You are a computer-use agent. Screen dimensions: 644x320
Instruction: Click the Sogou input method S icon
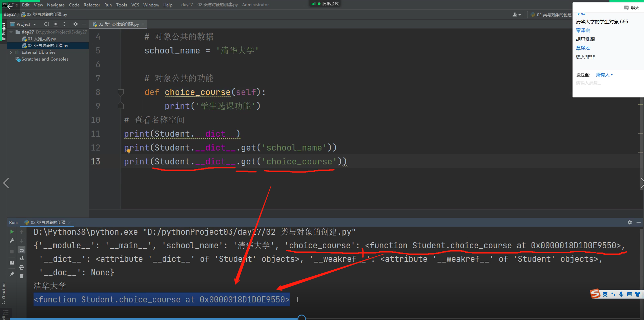(x=595, y=294)
